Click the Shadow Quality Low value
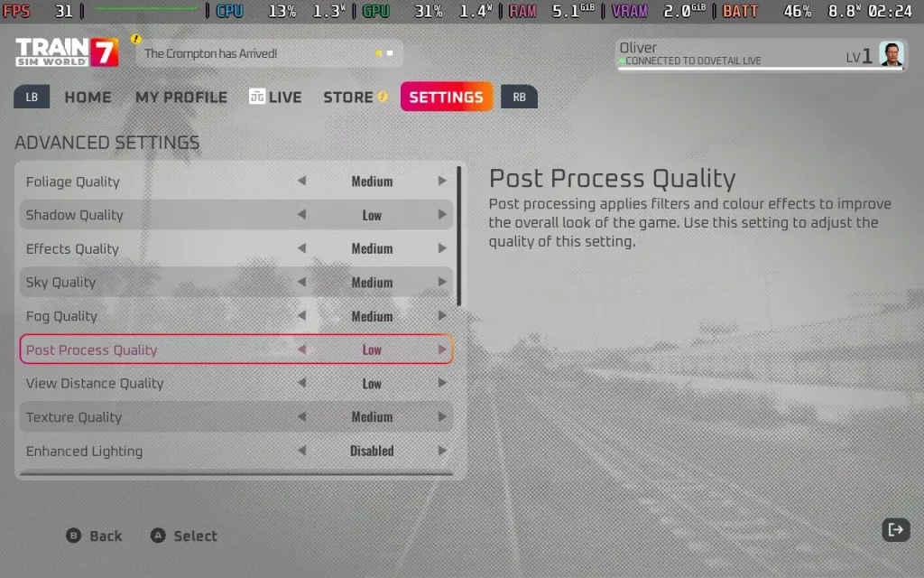Image resolution: width=924 pixels, height=578 pixels. (372, 215)
